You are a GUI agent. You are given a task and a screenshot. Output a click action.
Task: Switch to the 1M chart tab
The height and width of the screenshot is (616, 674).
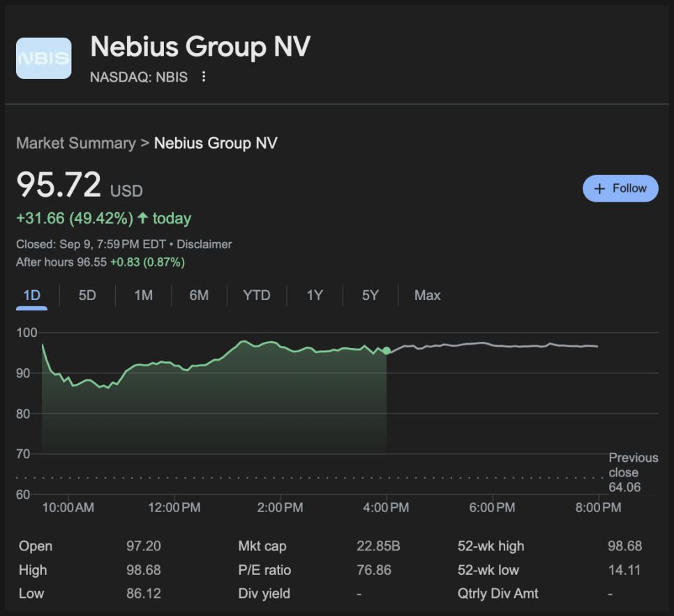[x=143, y=295]
